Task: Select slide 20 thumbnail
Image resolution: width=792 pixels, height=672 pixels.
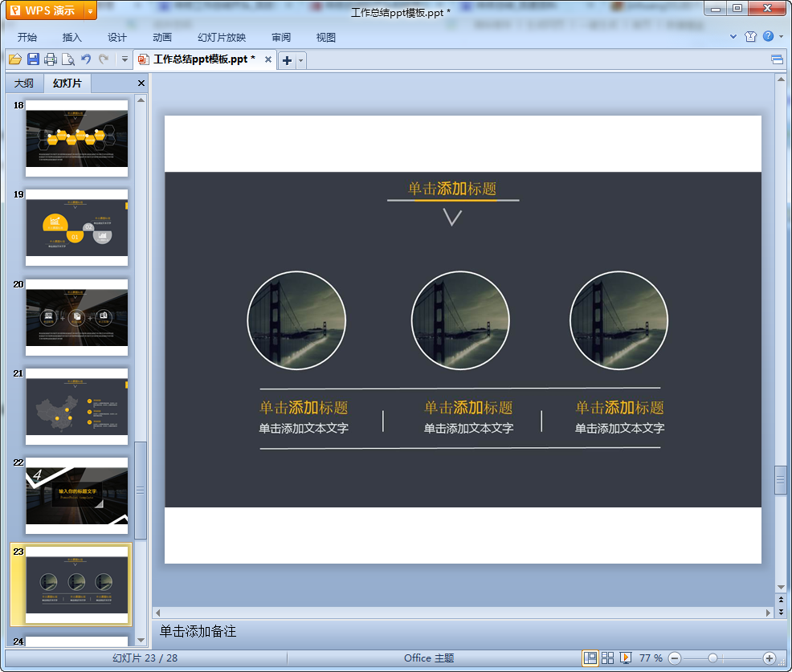Action: click(x=77, y=318)
